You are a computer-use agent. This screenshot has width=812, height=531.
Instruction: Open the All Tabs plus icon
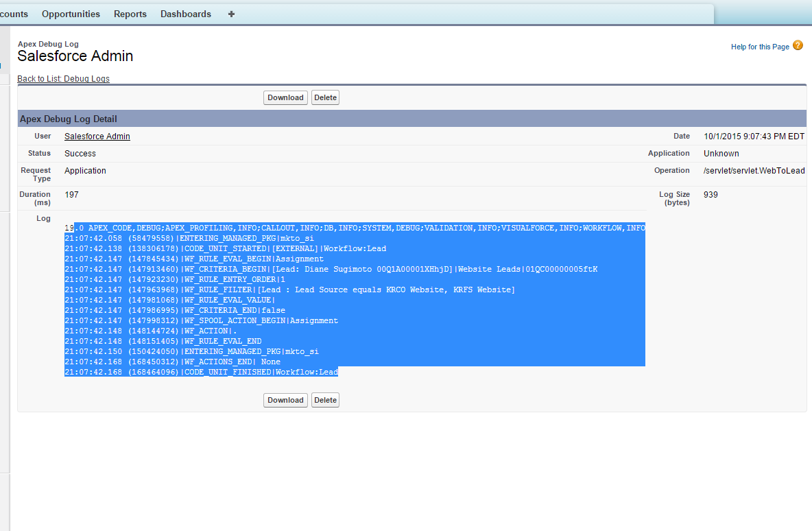coord(231,14)
